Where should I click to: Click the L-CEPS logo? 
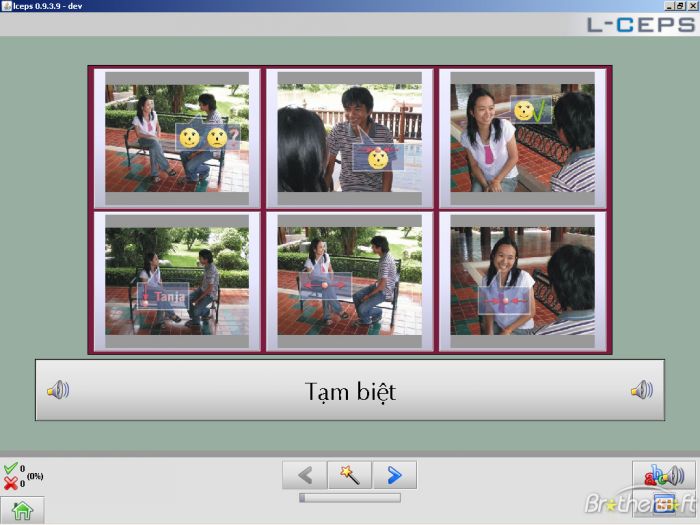click(x=641, y=25)
